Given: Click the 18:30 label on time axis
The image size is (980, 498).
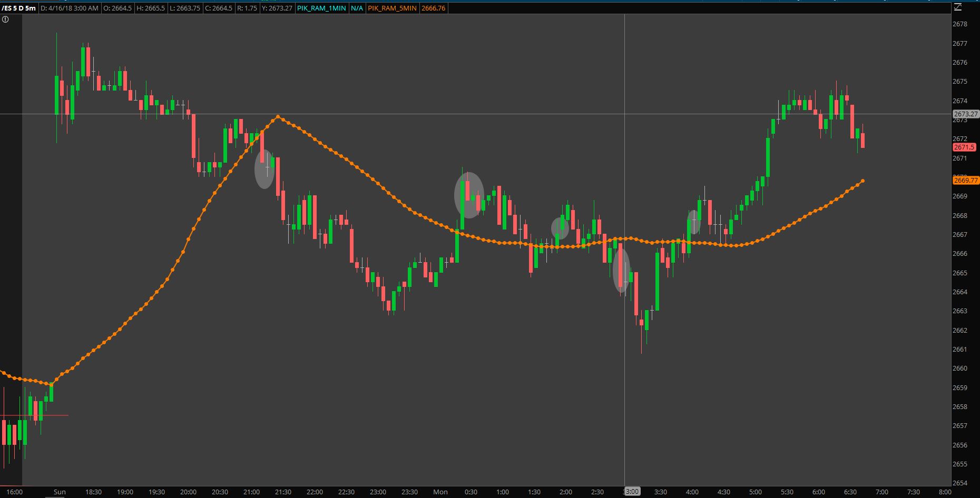Looking at the screenshot, I should click(93, 492).
